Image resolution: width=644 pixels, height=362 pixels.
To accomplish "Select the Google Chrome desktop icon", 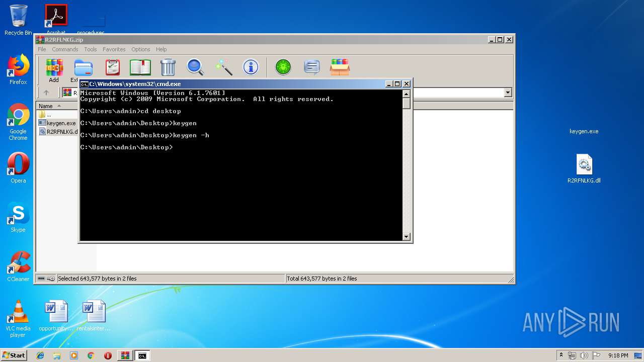I will pos(18,122).
